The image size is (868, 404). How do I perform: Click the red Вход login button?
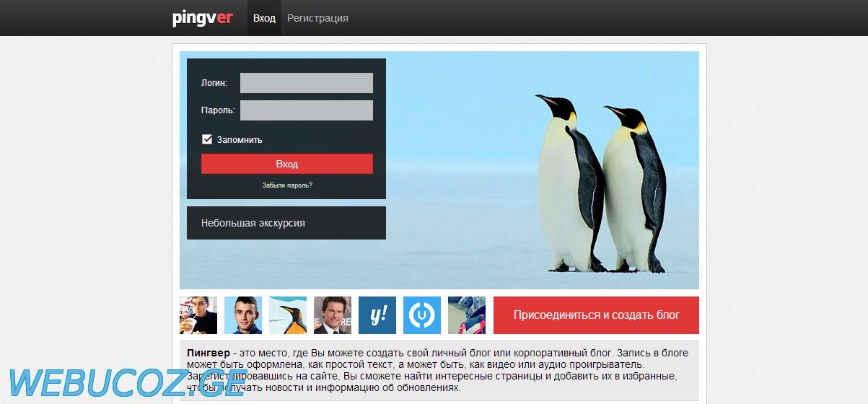[287, 164]
